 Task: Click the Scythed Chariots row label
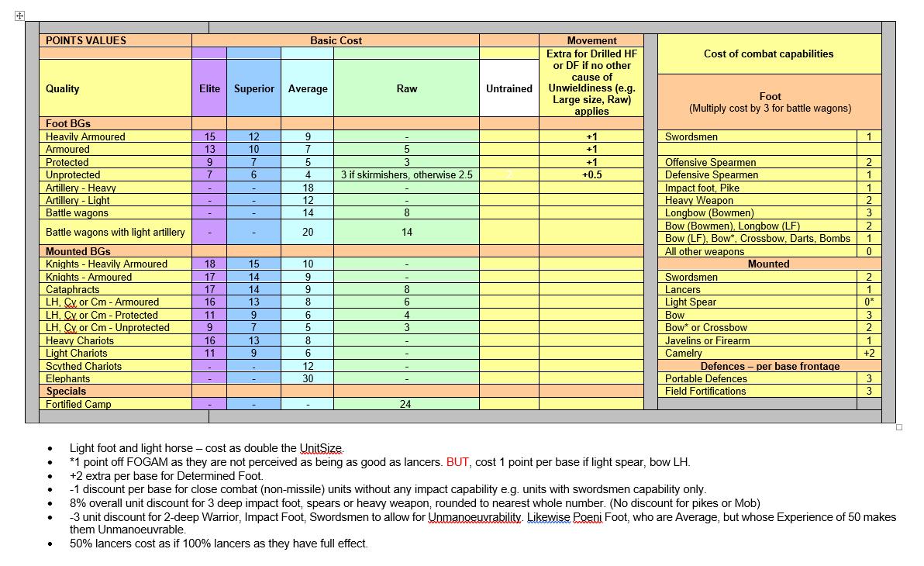84,366
